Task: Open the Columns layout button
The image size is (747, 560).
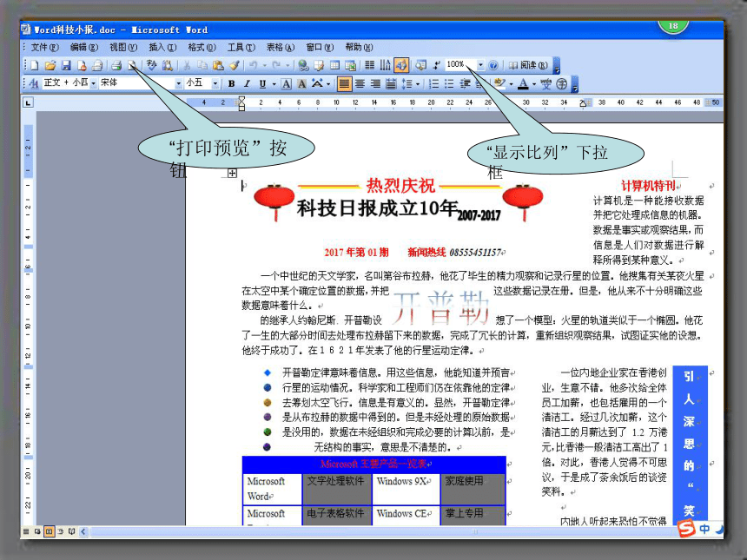Action: pos(370,65)
